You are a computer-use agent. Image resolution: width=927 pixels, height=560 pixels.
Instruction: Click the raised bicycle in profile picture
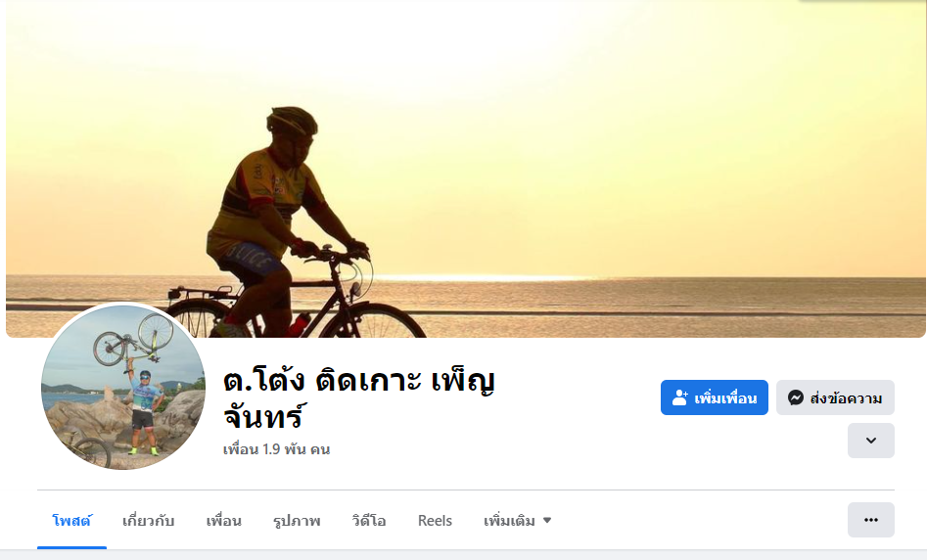coord(133,339)
